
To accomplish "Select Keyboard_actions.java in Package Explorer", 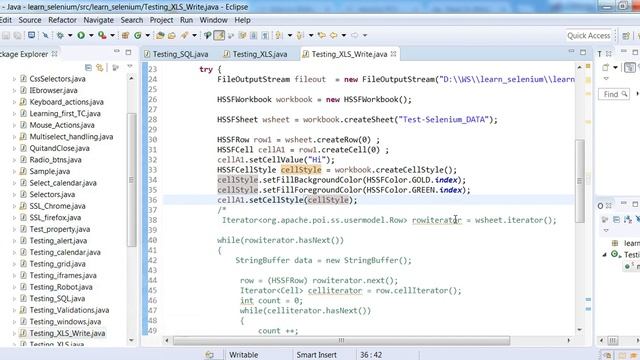I will pyautogui.click(x=67, y=102).
